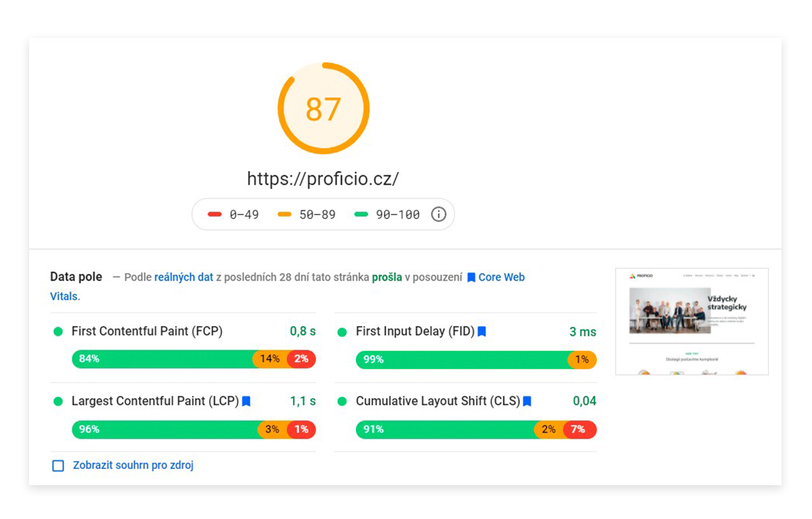The width and height of the screenshot is (812, 519).
Task: Click the green dot beside First Input Delay
Action: (x=342, y=332)
